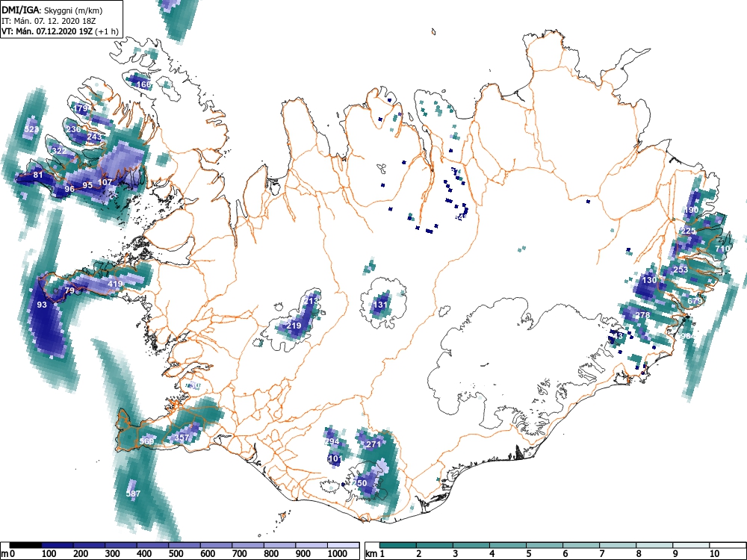
Task: Click the visibility value 81
Action: pyautogui.click(x=38, y=175)
